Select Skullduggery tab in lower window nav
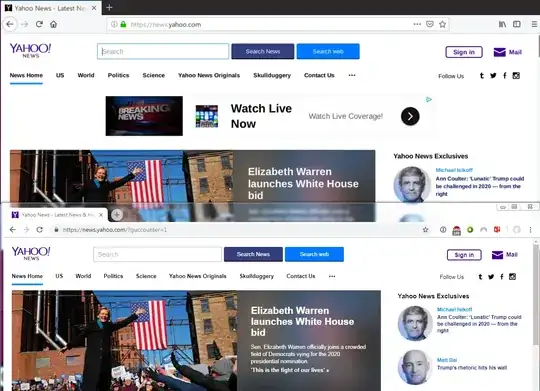The image size is (540, 391). click(x=257, y=276)
